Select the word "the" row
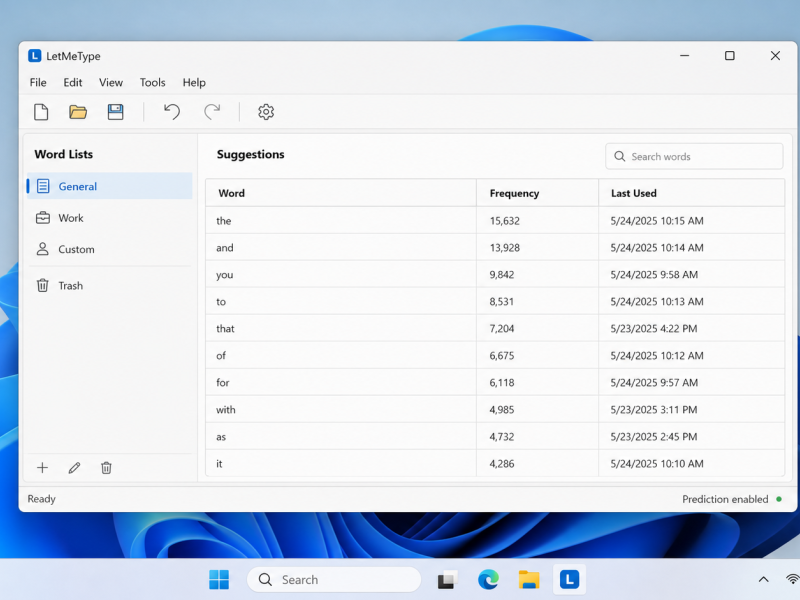Image resolution: width=800 pixels, height=600 pixels. [x=495, y=220]
